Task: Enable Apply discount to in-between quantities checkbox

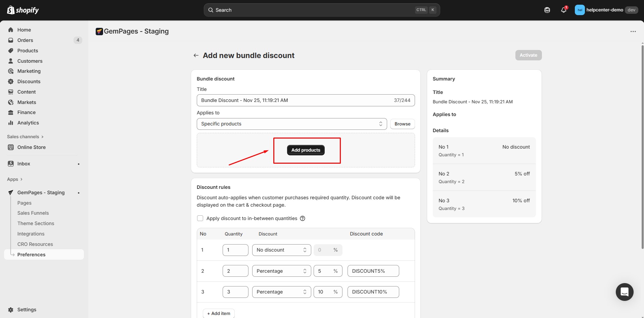Action: tap(200, 218)
